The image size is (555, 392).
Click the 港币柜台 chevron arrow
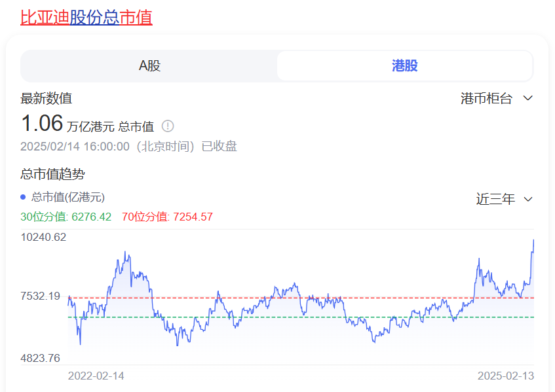click(x=529, y=98)
